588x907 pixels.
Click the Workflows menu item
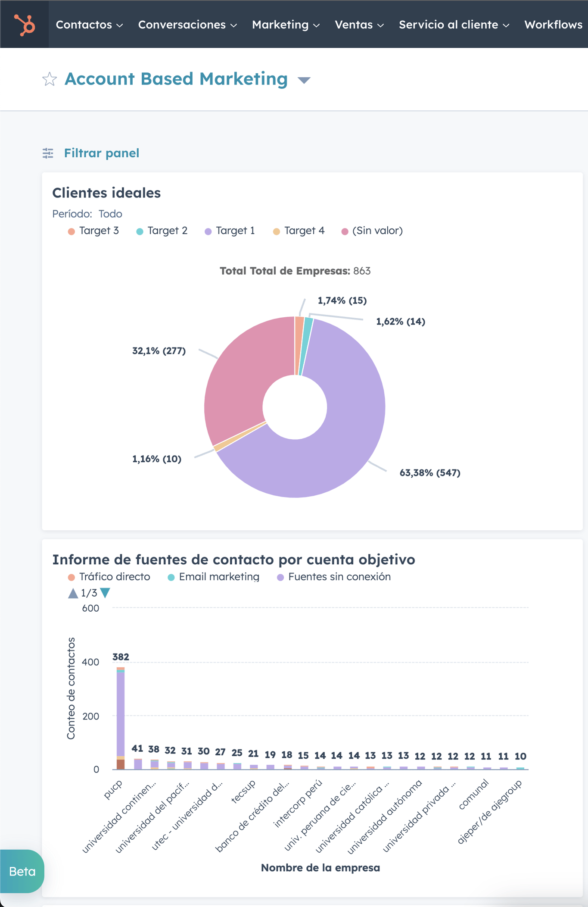point(554,25)
